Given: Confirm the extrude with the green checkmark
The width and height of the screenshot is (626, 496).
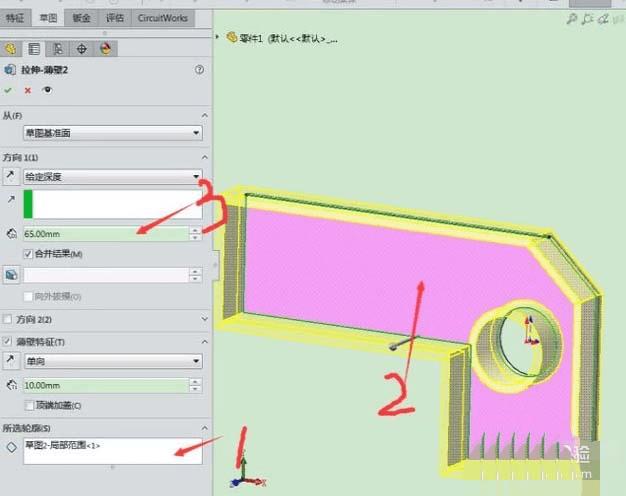Looking at the screenshot, I should pos(8,90).
